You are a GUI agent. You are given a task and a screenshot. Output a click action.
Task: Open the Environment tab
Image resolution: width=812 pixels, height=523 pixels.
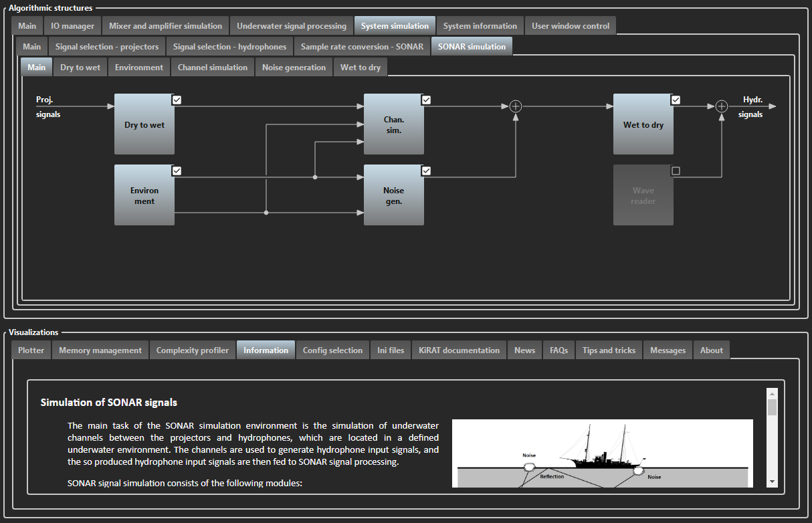pyautogui.click(x=139, y=68)
